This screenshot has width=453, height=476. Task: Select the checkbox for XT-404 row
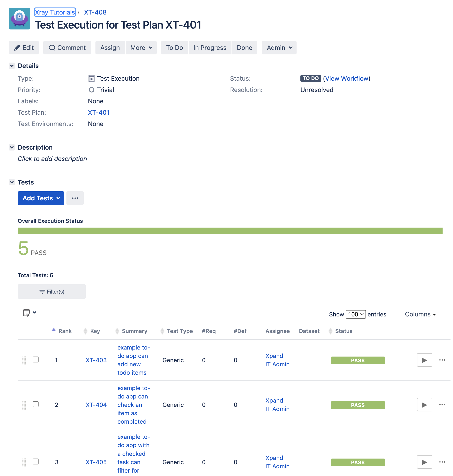click(36, 404)
